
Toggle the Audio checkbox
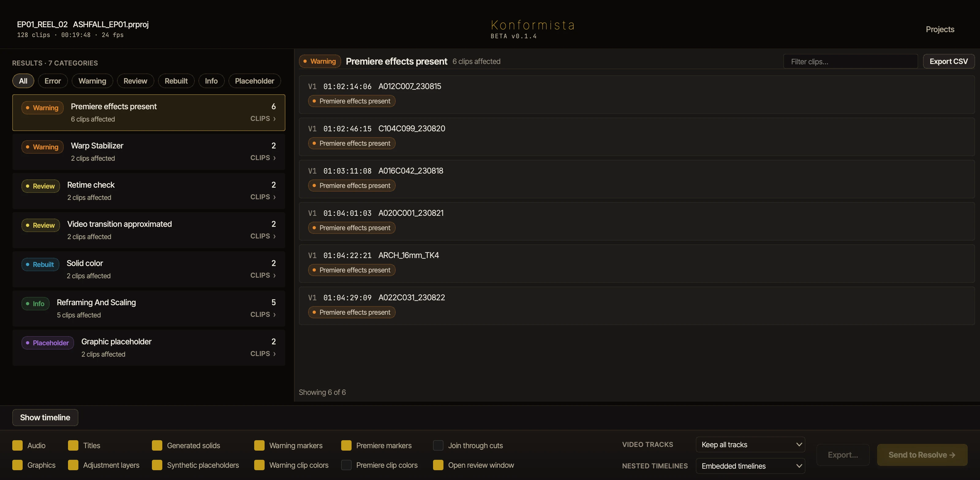[17, 445]
